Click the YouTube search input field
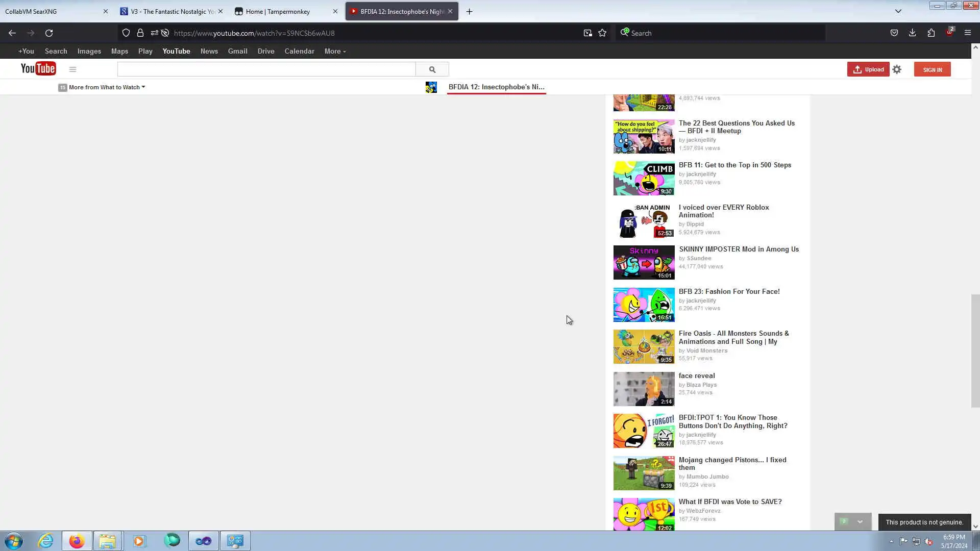980x551 pixels. [x=266, y=69]
